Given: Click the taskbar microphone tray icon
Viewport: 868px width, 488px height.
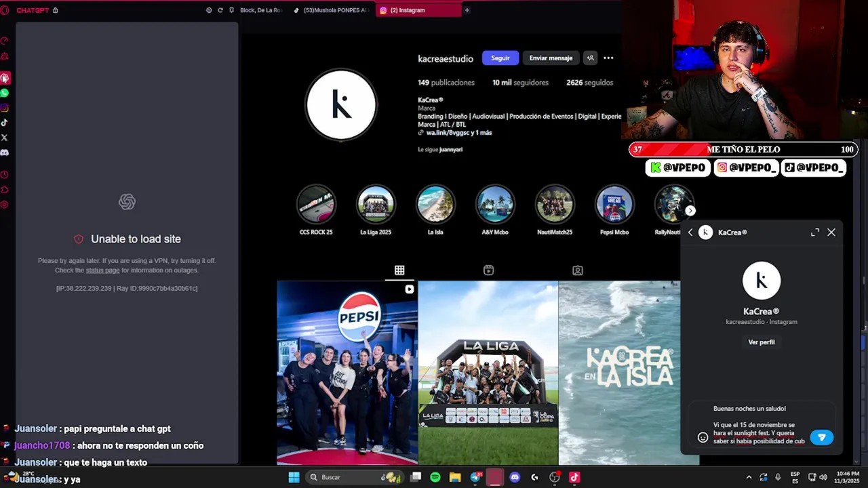Looking at the screenshot, I should (778, 477).
